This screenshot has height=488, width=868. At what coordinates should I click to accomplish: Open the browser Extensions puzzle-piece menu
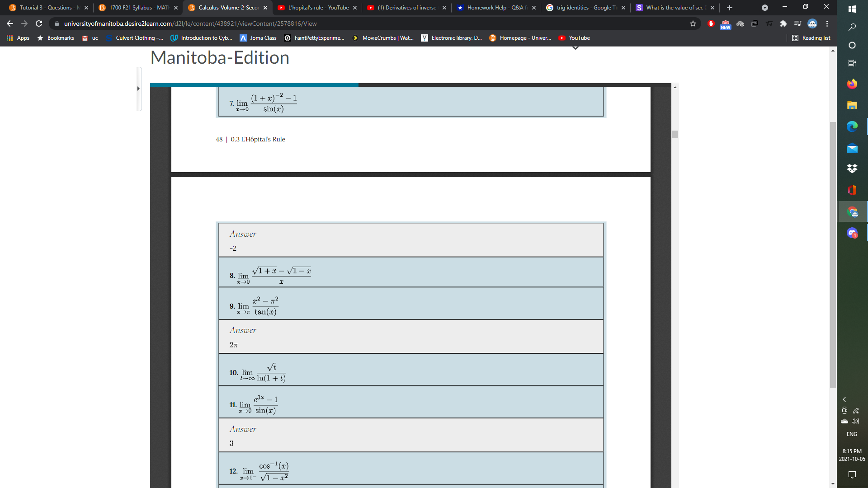[783, 23]
